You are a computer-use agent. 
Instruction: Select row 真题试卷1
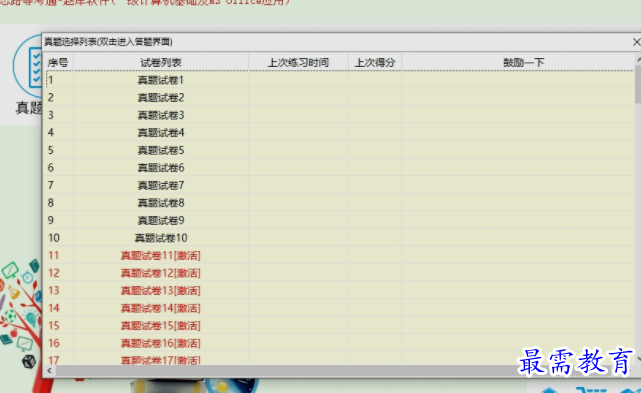point(339,80)
